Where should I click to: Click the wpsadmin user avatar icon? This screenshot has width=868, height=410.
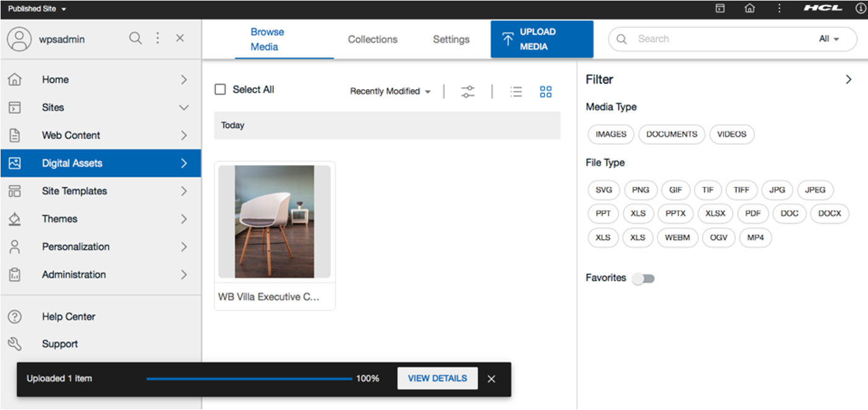tap(19, 39)
